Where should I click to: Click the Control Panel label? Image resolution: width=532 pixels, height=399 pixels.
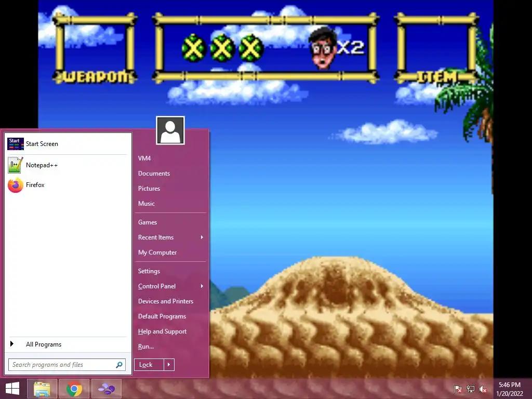[x=157, y=286]
